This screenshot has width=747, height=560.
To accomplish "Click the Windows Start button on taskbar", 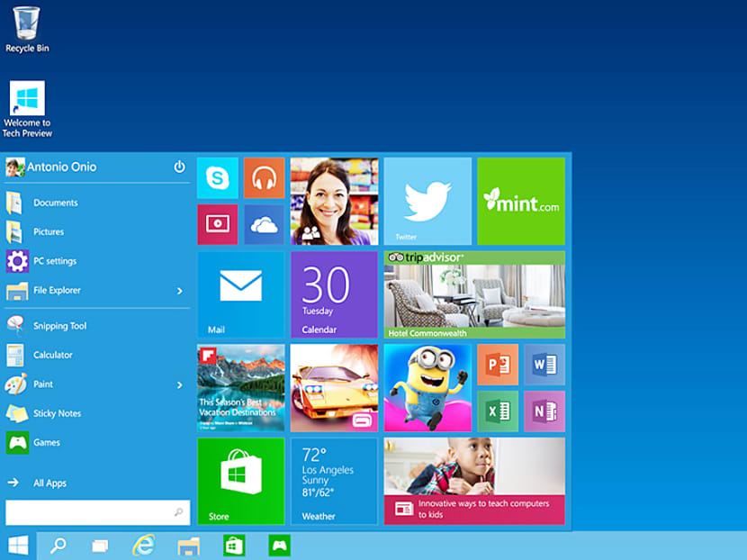I will pos(18,546).
